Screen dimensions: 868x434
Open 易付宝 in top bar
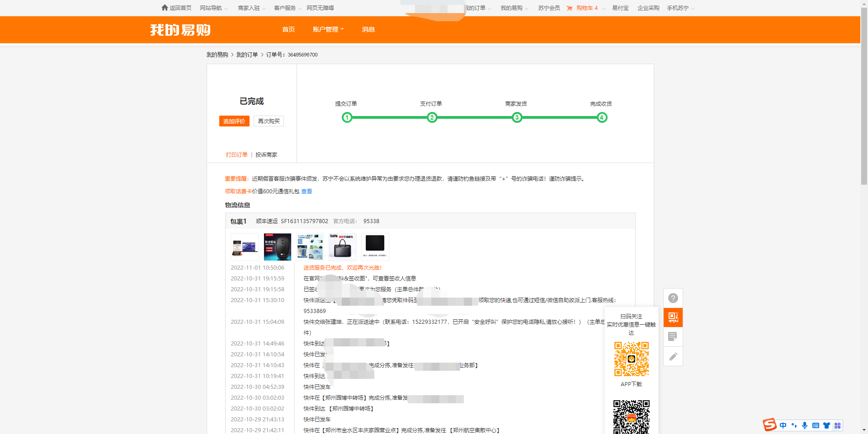620,8
